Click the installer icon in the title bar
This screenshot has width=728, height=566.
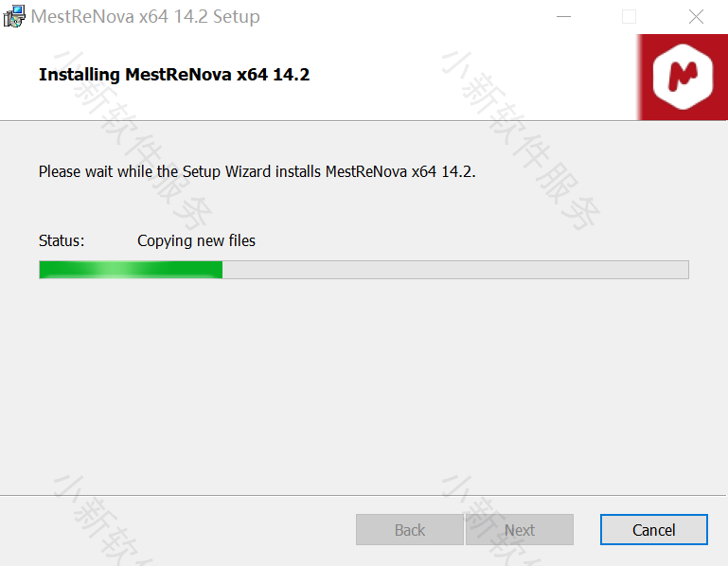point(14,16)
